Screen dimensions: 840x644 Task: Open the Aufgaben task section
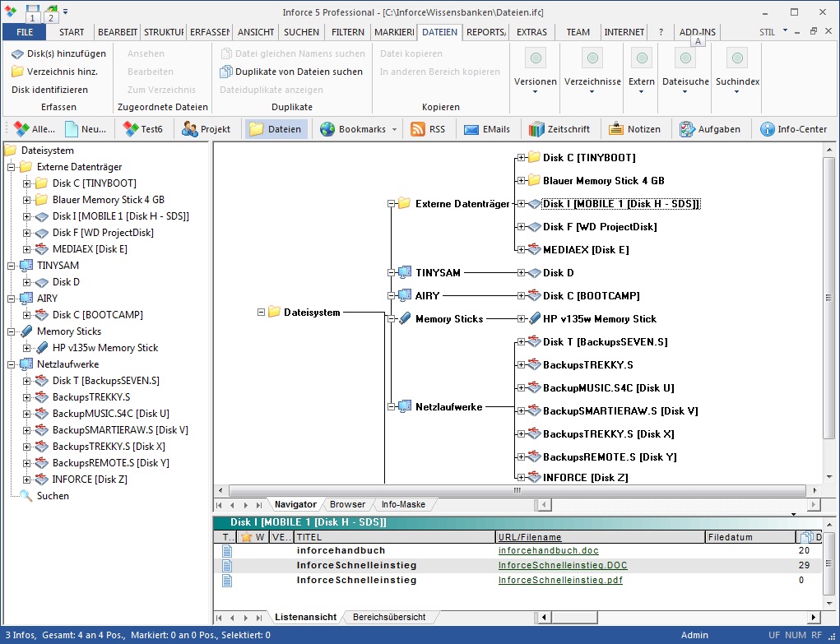(x=710, y=129)
